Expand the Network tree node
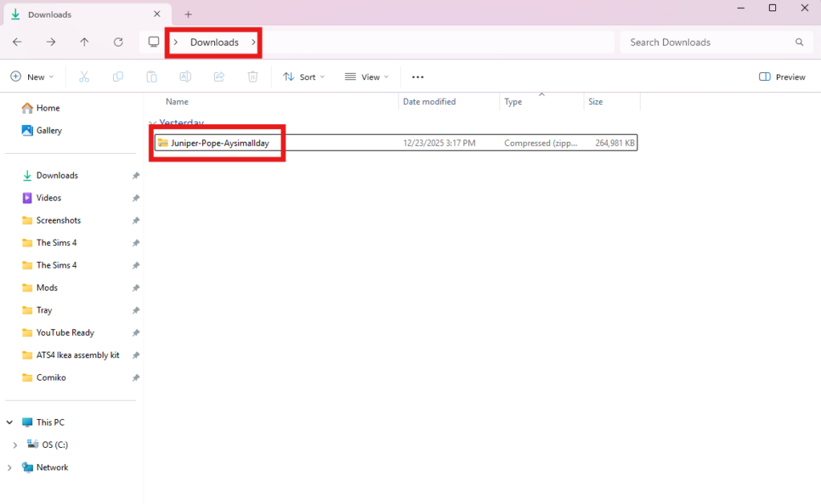This screenshot has width=821, height=504. pos(10,467)
